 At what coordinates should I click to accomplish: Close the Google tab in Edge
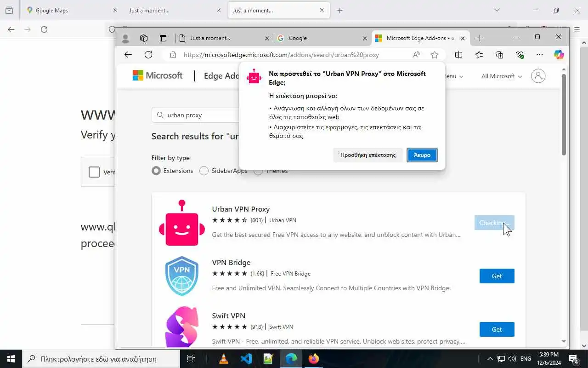[x=365, y=38]
